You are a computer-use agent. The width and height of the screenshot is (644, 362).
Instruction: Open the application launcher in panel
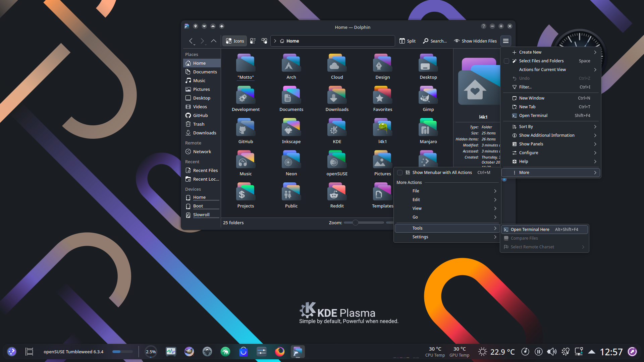point(12,352)
